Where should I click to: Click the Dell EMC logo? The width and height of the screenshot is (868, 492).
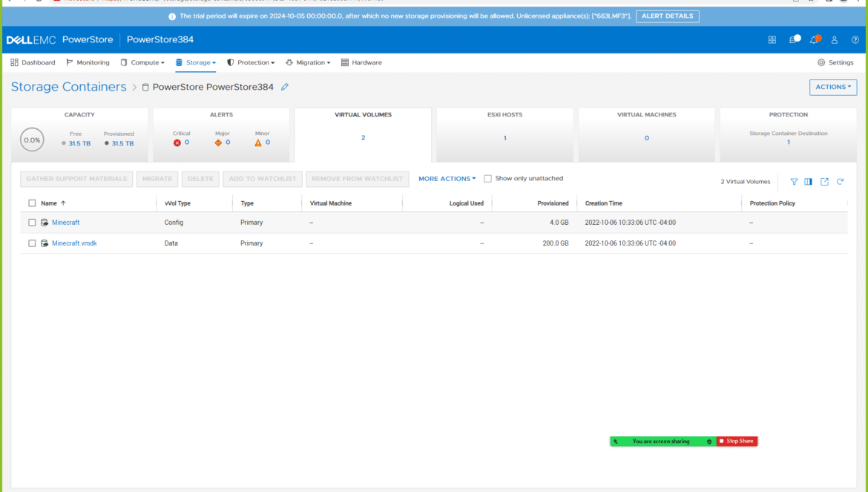[x=31, y=40]
